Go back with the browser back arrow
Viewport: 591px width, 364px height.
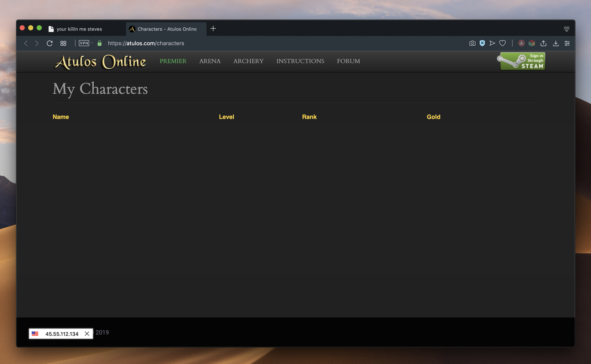pos(26,43)
